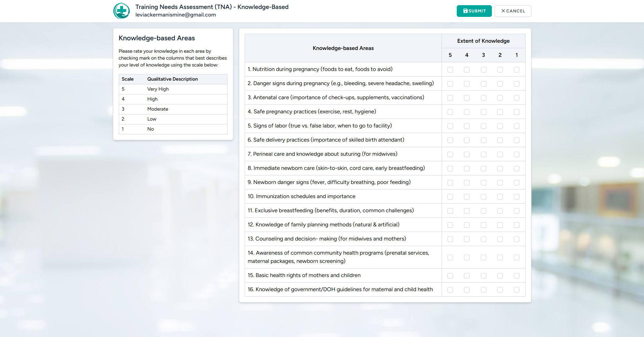Check rating 1 for Newborn danger signs
Image resolution: width=644 pixels, height=337 pixels.
[x=516, y=182]
